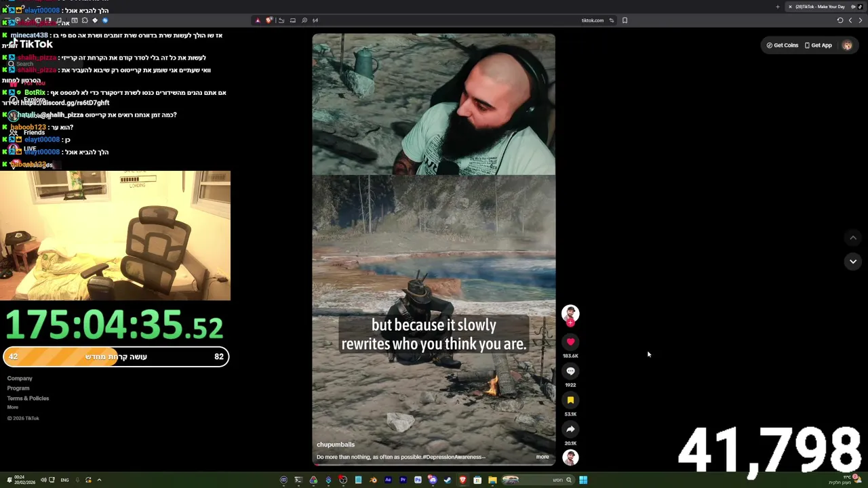The image size is (868, 488).
Task: Open the Friends item in TikTok sidebar
Action: [x=28, y=133]
